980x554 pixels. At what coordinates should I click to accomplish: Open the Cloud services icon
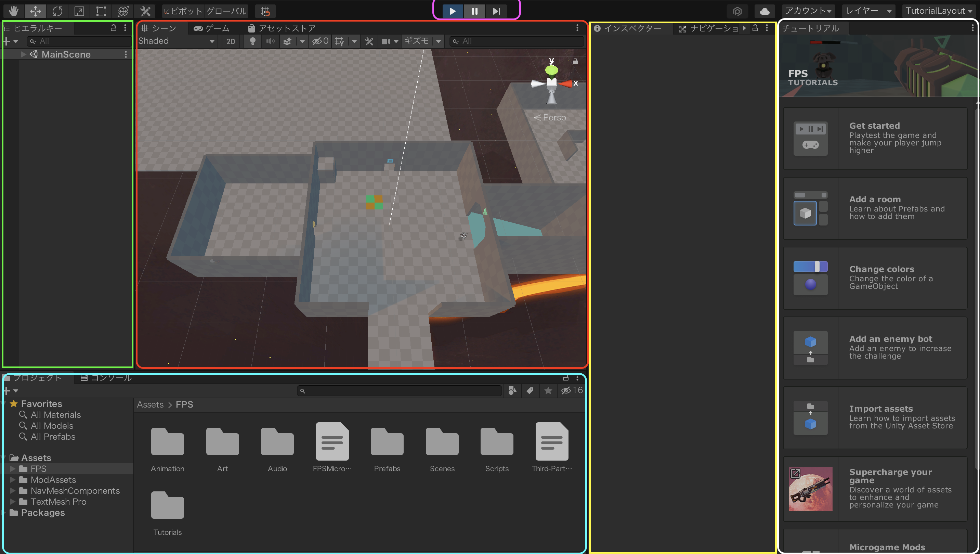(764, 11)
